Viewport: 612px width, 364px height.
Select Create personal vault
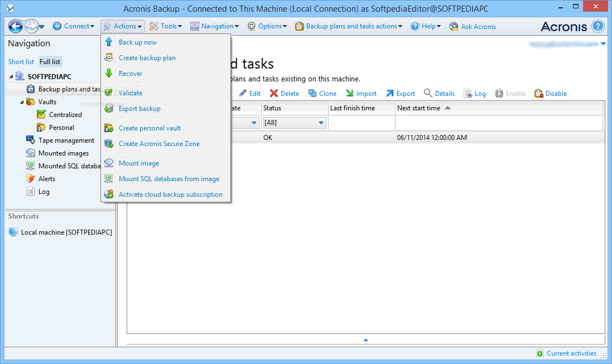pyautogui.click(x=150, y=128)
